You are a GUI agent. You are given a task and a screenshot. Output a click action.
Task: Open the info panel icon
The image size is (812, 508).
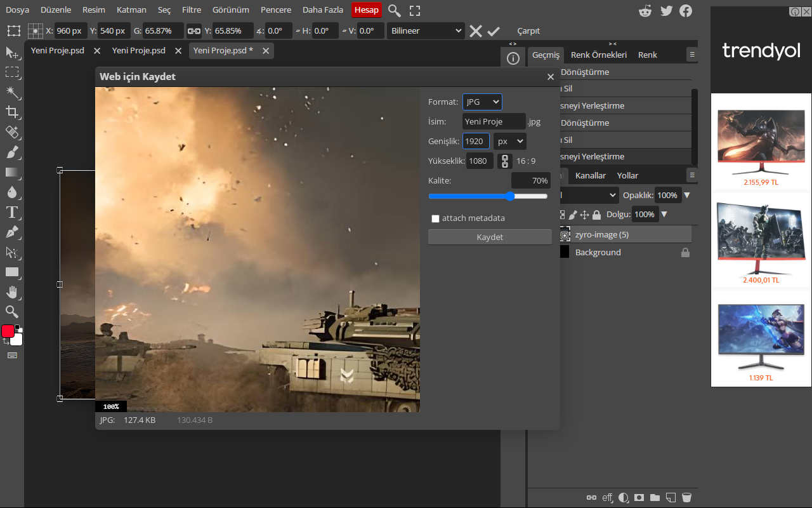513,58
